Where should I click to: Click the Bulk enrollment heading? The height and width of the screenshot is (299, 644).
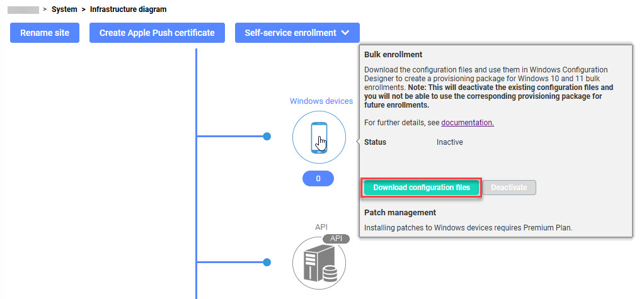393,55
